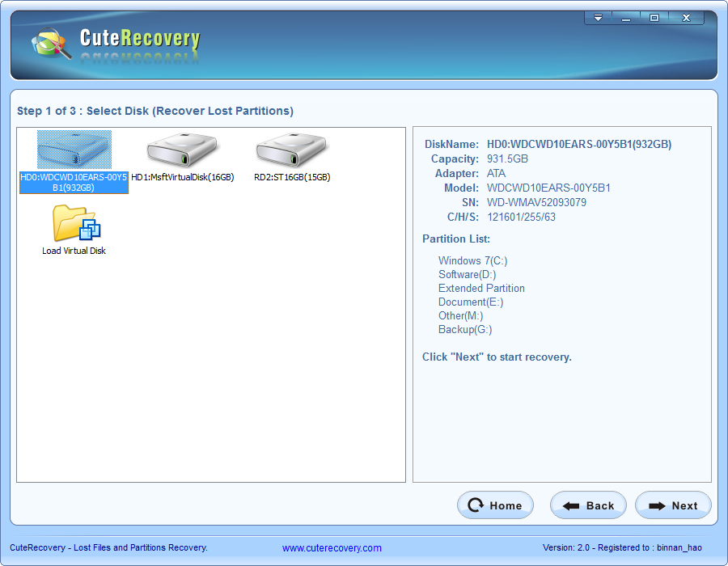Screen dimensions: 728x566
Task: Minimize the CuteRecovery window
Action: pos(626,18)
